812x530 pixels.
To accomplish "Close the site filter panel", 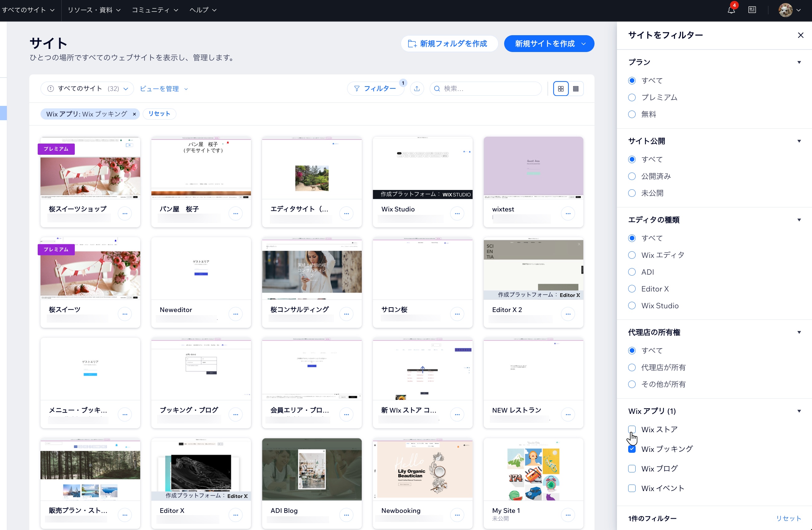I will (800, 35).
